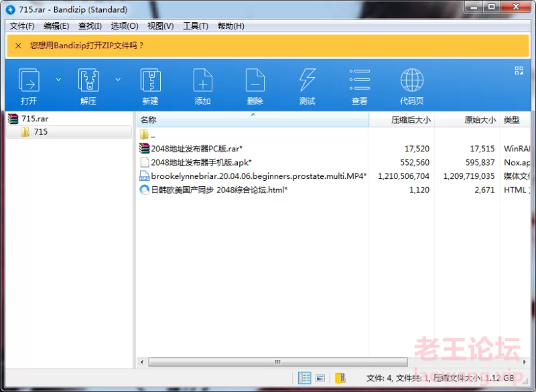Click the WinRAR icon of 2048地址发布器PC版.rar
This screenshot has width=536, height=392.
[x=144, y=148]
